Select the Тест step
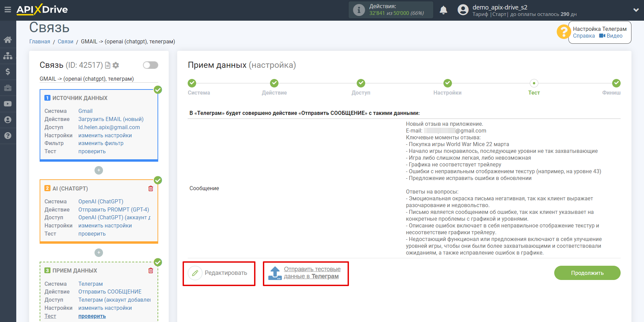644x322 pixels. coord(534,87)
